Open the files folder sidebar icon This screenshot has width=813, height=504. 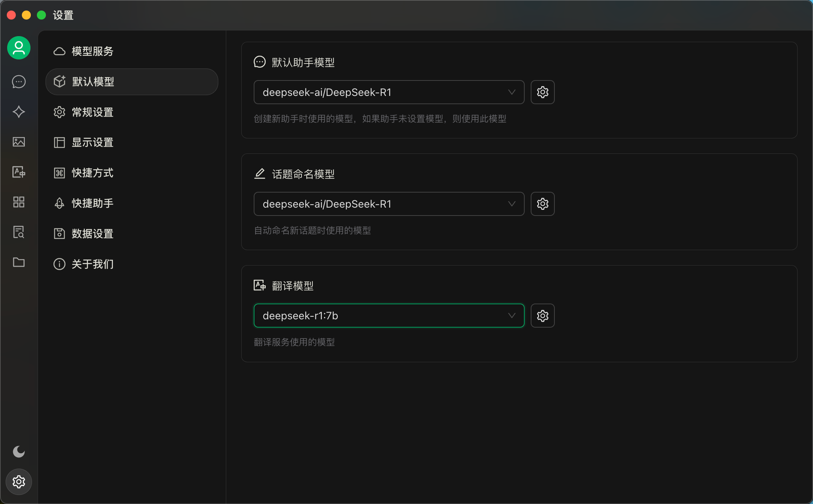[x=19, y=262]
